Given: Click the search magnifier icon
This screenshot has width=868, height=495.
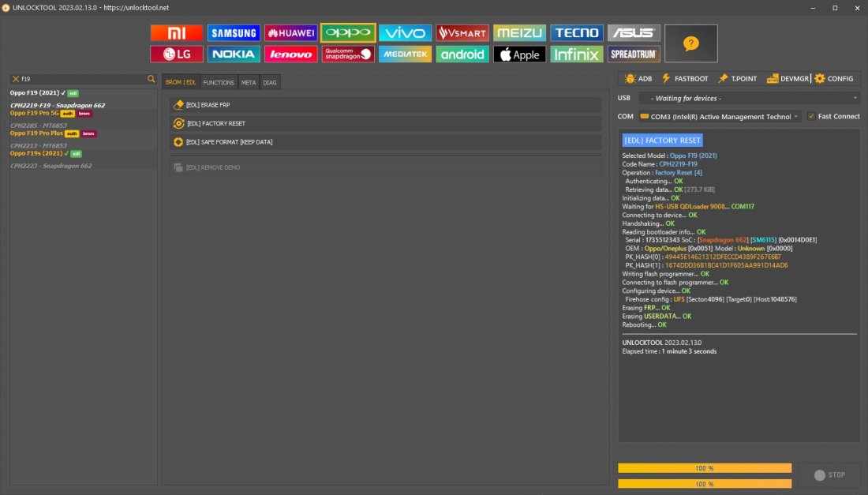Looking at the screenshot, I should pyautogui.click(x=152, y=79).
